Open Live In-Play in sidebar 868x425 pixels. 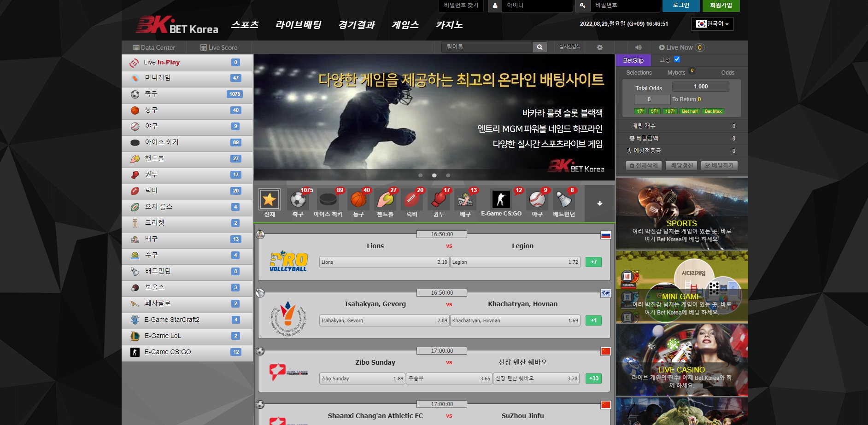(x=188, y=62)
